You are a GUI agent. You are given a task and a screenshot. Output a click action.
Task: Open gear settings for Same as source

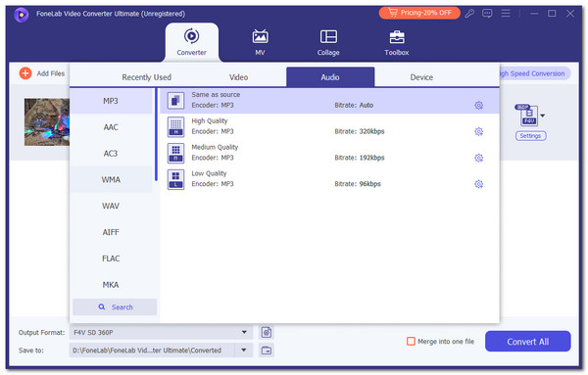478,106
